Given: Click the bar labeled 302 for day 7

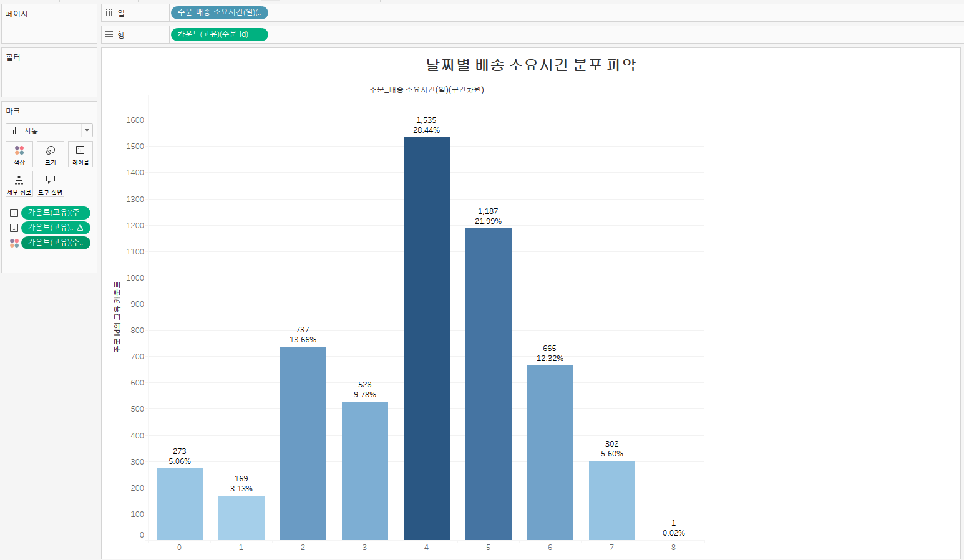Looking at the screenshot, I should (x=612, y=500).
